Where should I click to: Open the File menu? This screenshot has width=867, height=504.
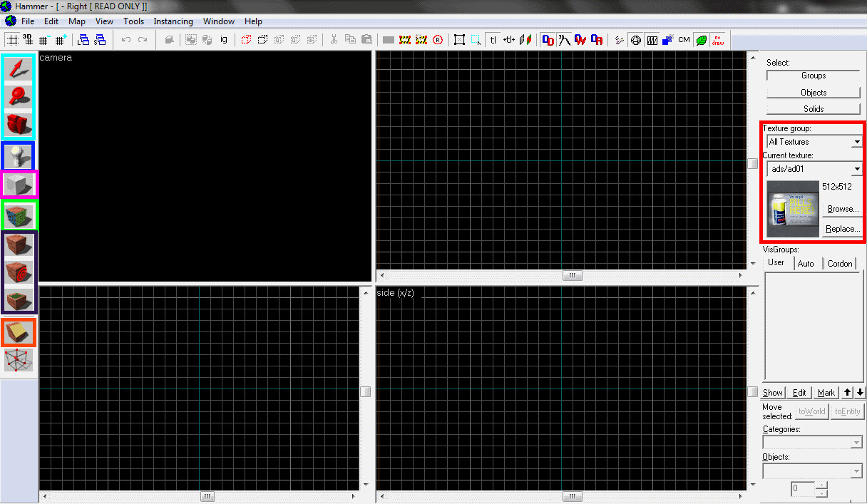tap(28, 21)
